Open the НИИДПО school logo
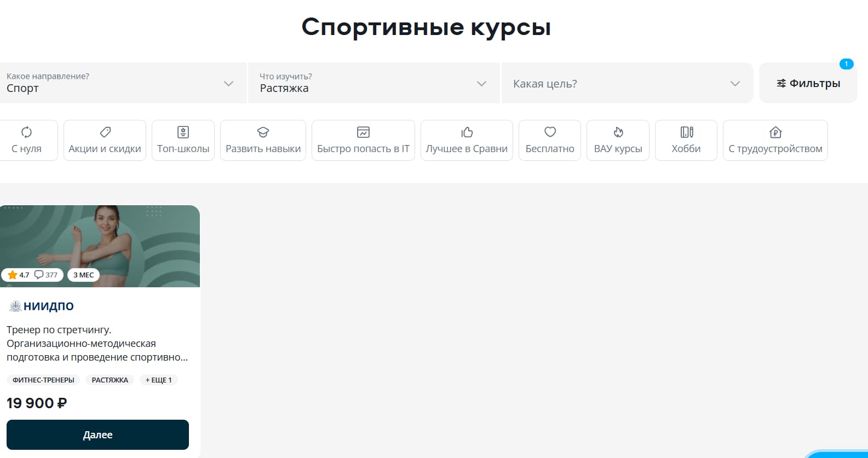This screenshot has width=868, height=458. [x=42, y=306]
